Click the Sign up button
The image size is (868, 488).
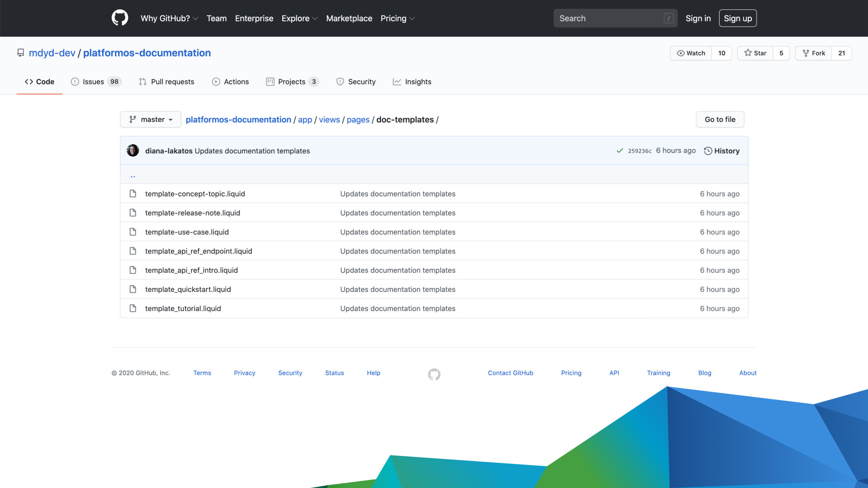737,18
